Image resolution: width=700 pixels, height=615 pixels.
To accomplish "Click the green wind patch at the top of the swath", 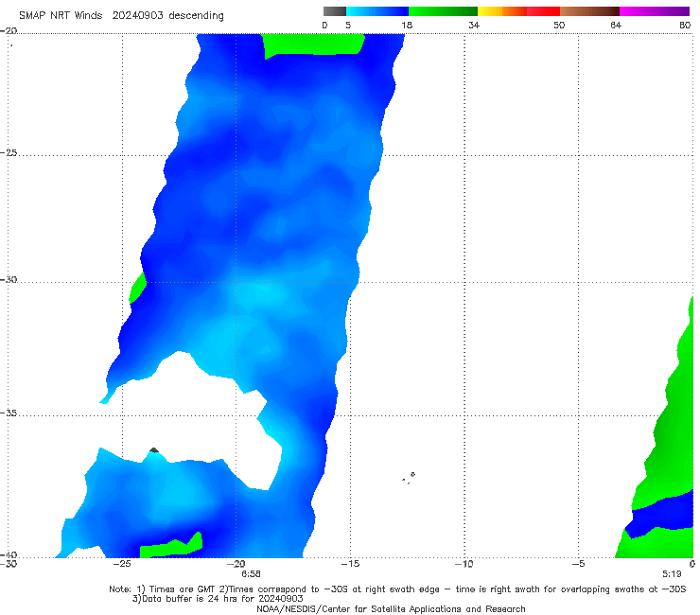I will pos(313,44).
